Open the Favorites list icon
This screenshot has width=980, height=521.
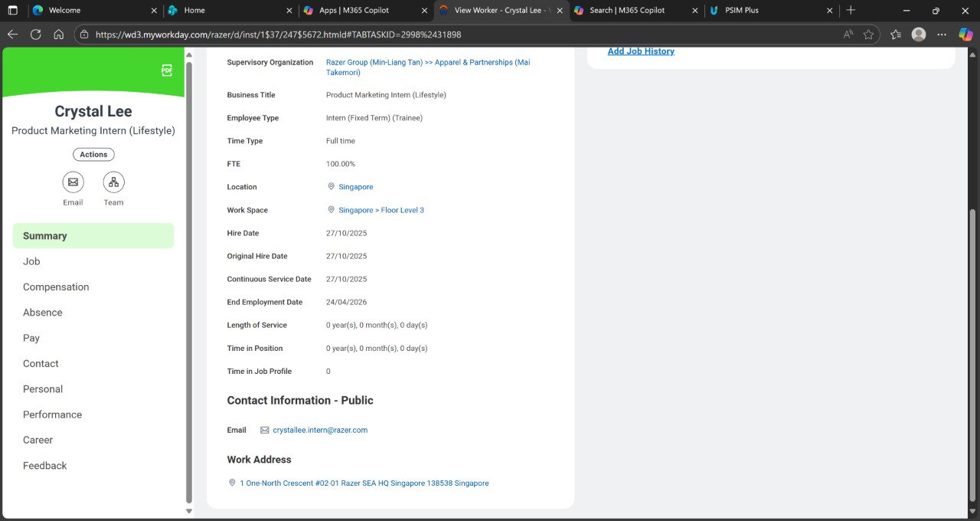[x=896, y=34]
